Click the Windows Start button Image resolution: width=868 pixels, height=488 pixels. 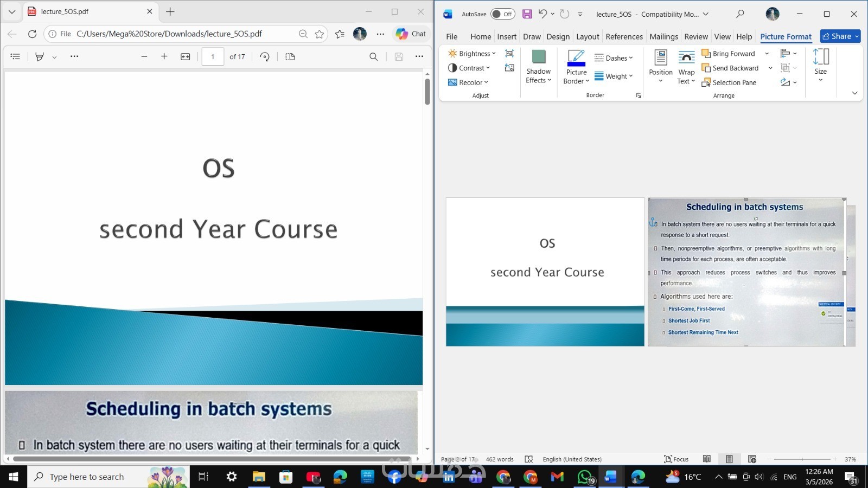[x=14, y=477]
